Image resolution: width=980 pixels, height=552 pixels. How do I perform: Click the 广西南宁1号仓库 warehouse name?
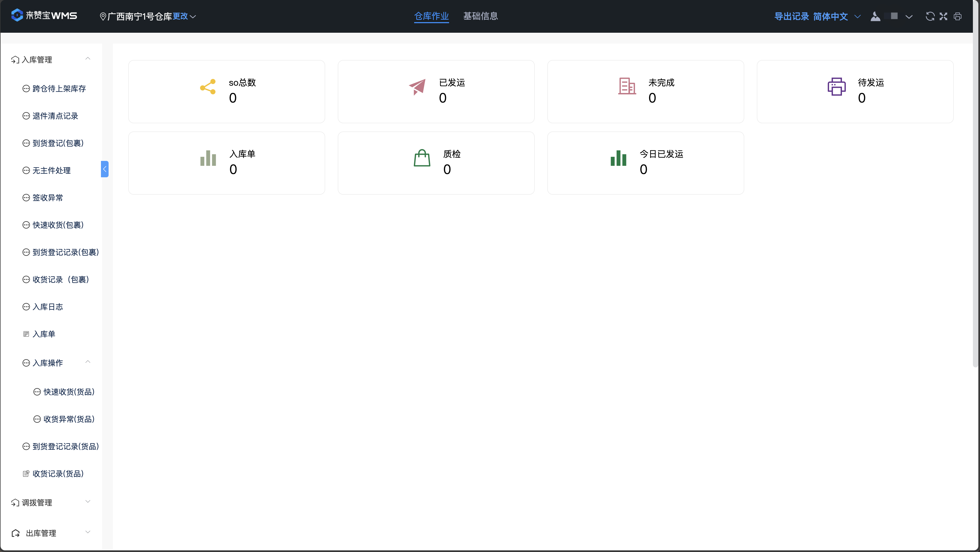[140, 16]
